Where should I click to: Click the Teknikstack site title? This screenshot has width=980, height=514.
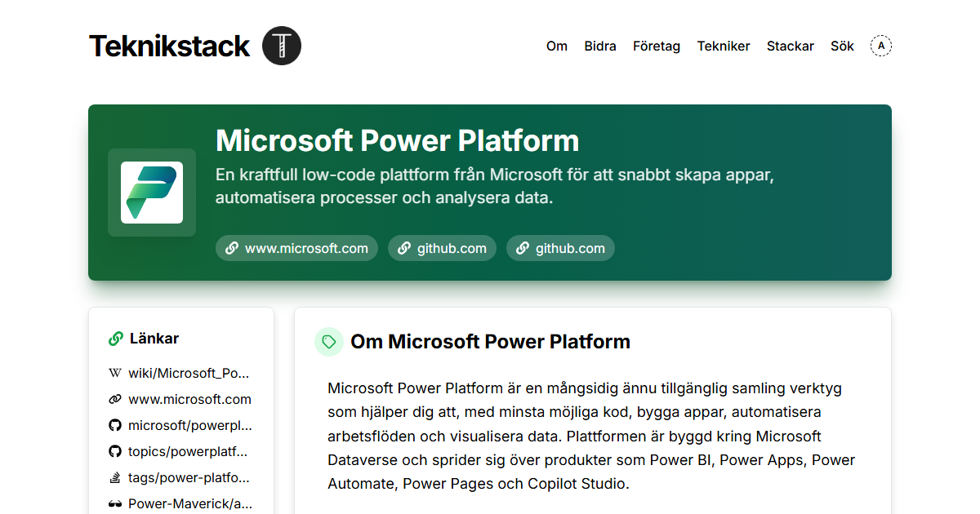(x=169, y=46)
